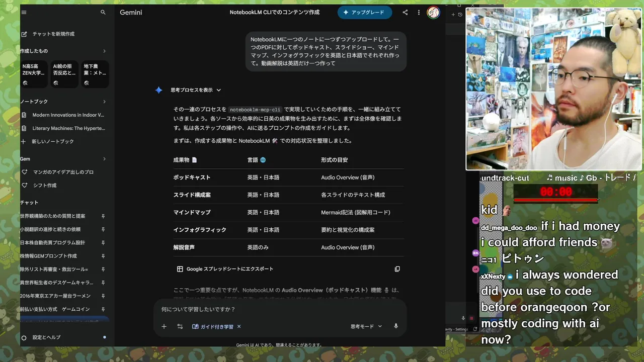This screenshot has width=644, height=362.
Task: Remove ガイド付き学習 with the X icon
Action: 239,326
